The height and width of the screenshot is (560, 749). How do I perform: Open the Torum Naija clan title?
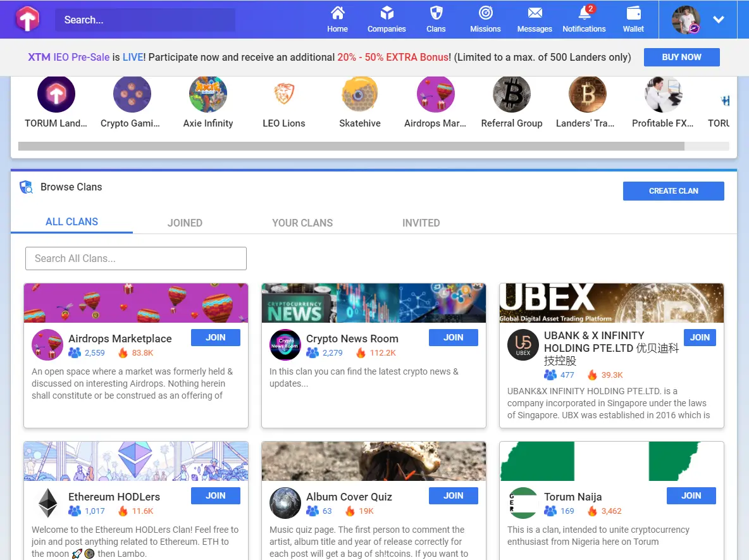pos(573,497)
